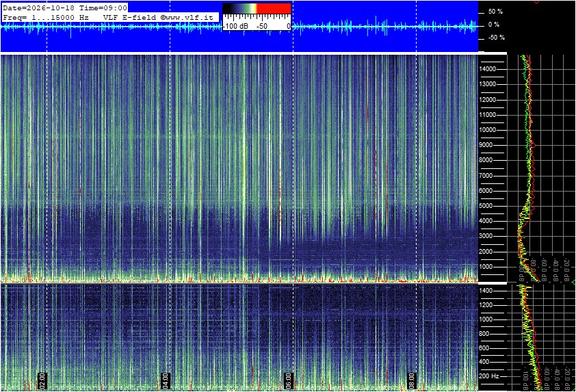Click the 12000 frequency axis label
The image size is (576, 392).
pyautogui.click(x=488, y=100)
